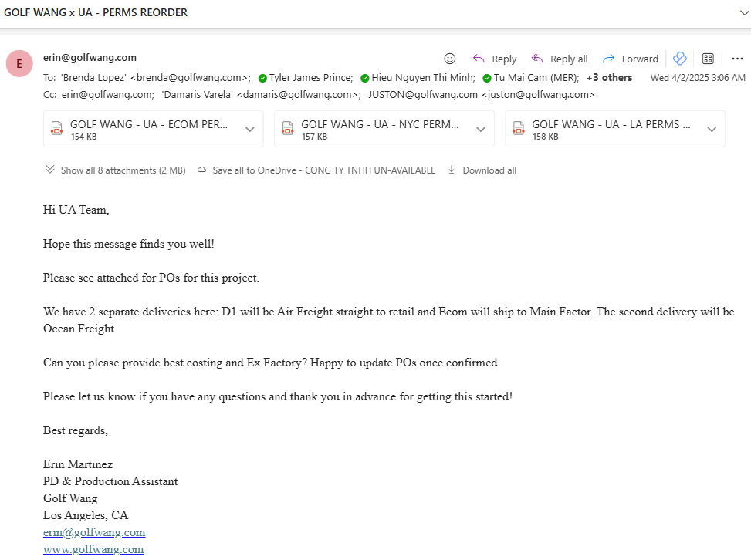Collapse the email subject header chevron
The width and height of the screenshot is (751, 560).
[x=745, y=13]
